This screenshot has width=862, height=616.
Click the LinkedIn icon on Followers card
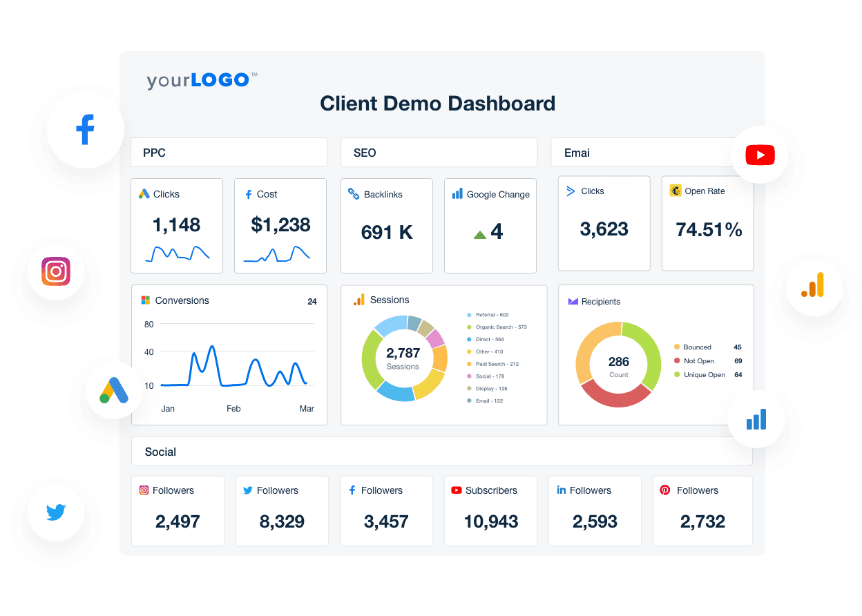point(562,490)
